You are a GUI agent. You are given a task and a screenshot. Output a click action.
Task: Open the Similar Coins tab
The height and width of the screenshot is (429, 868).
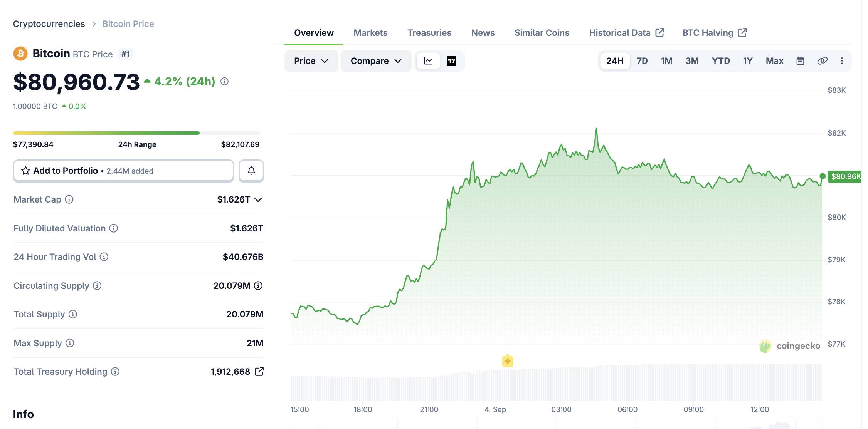[542, 33]
